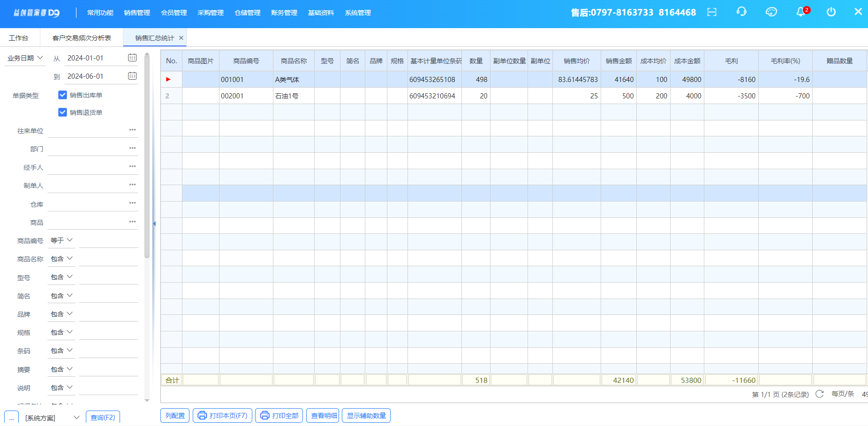Select row with product A类气体
Viewport: 868px width, 426px height.
pyautogui.click(x=514, y=79)
